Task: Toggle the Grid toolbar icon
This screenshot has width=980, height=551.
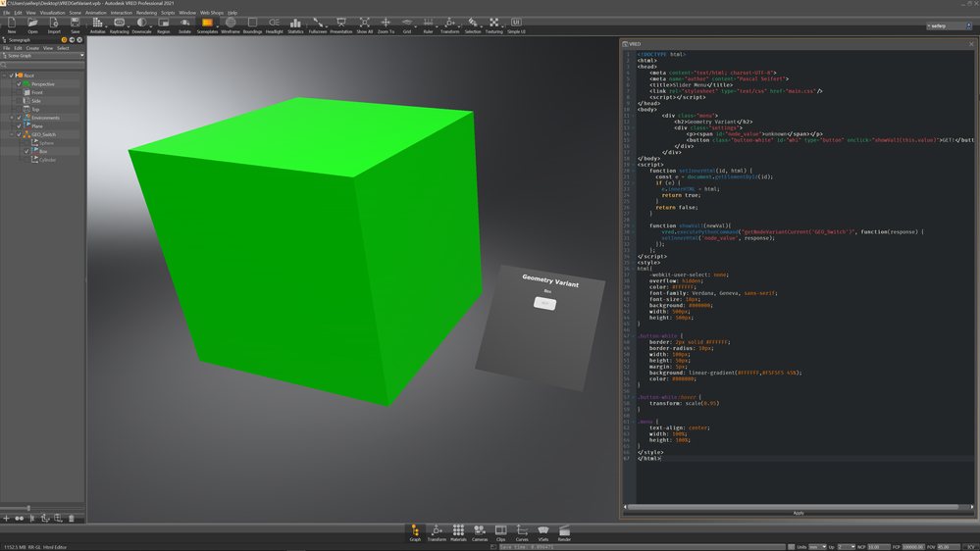Action: 407,24
